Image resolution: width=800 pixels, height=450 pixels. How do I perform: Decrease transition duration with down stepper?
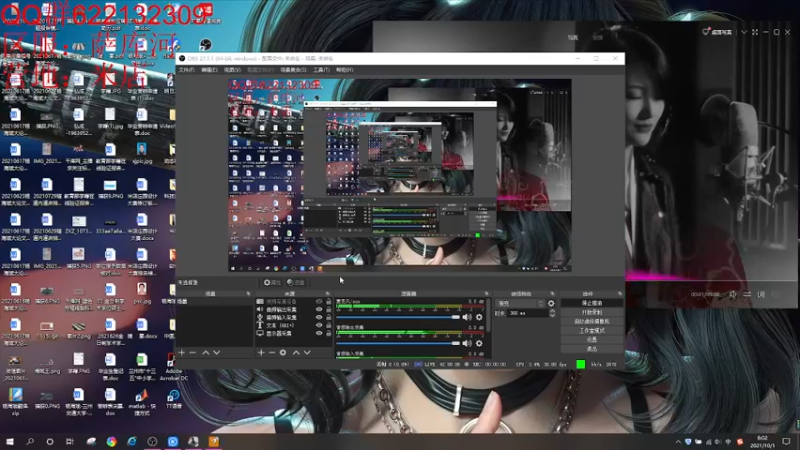pyautogui.click(x=552, y=315)
